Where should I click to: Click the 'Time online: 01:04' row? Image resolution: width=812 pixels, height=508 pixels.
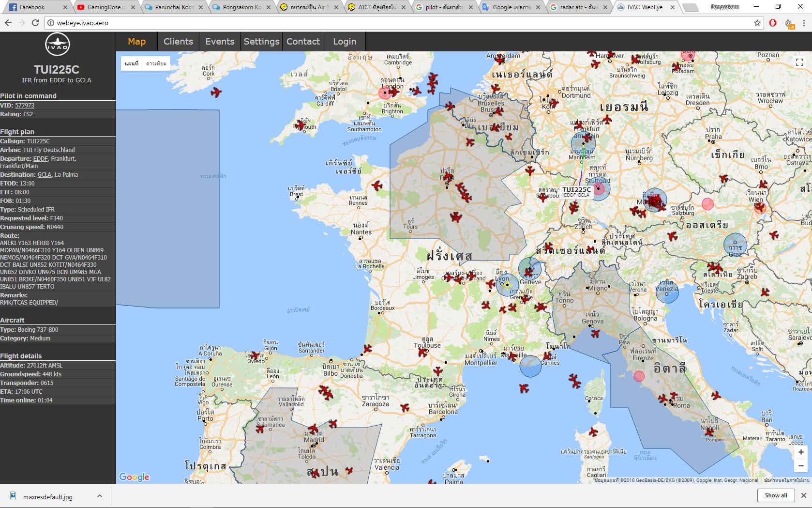tap(58, 400)
